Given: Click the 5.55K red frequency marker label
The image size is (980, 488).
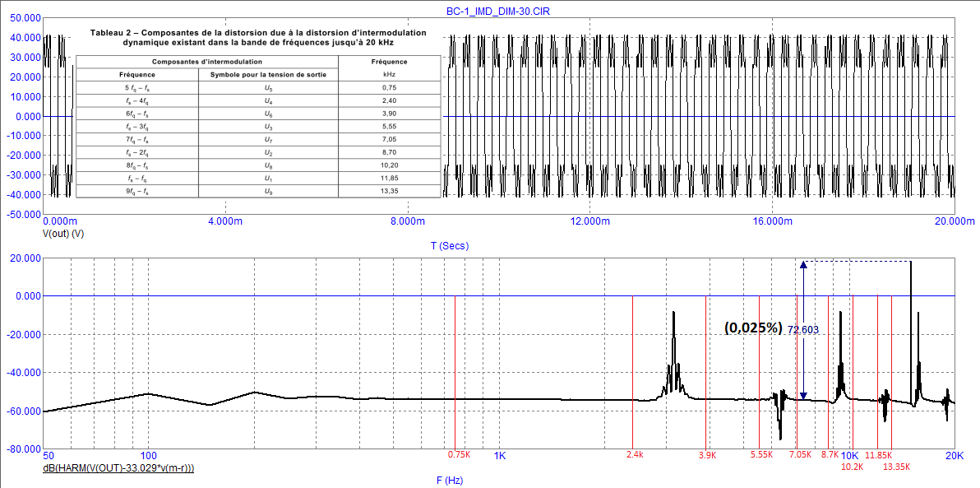Looking at the screenshot, I should pyautogui.click(x=762, y=454).
